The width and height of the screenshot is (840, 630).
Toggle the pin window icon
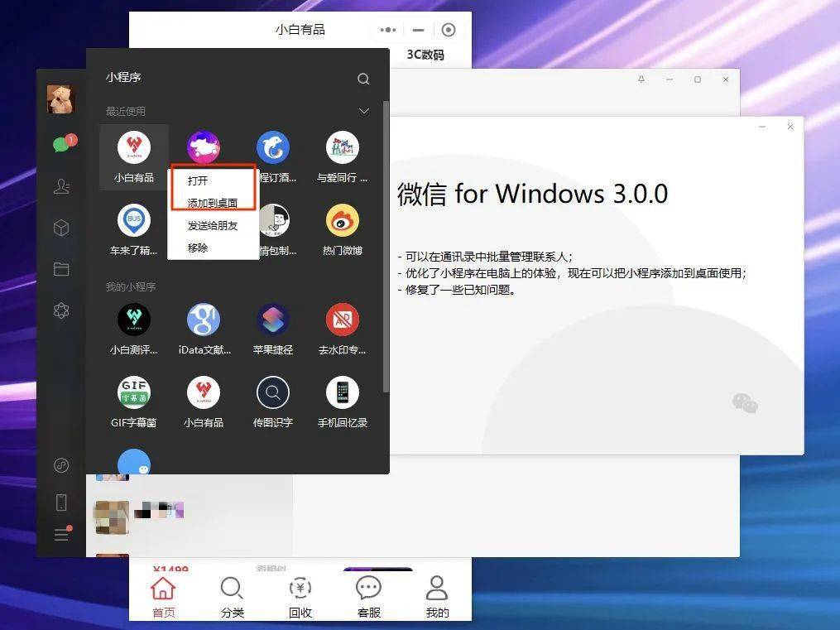pyautogui.click(x=641, y=79)
